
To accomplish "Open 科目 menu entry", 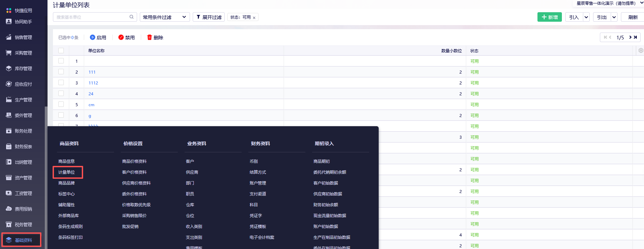I will click(x=254, y=205).
